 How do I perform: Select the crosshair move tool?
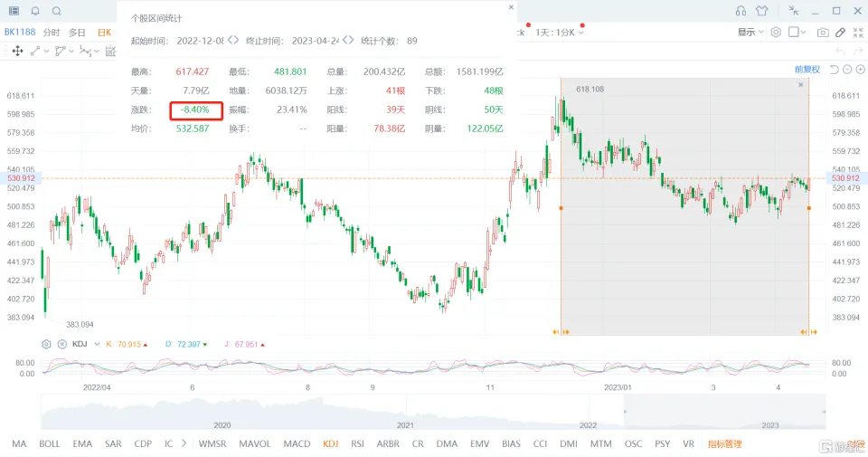tap(17, 51)
